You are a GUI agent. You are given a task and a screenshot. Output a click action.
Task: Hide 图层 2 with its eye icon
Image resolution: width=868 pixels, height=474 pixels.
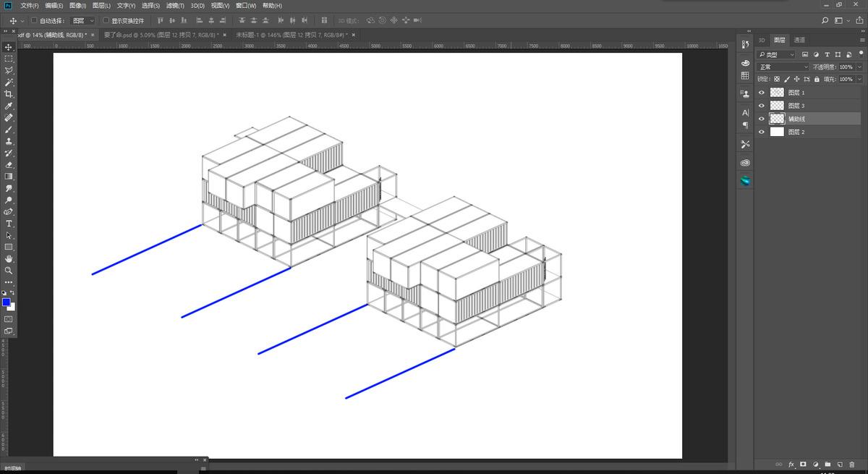click(761, 132)
